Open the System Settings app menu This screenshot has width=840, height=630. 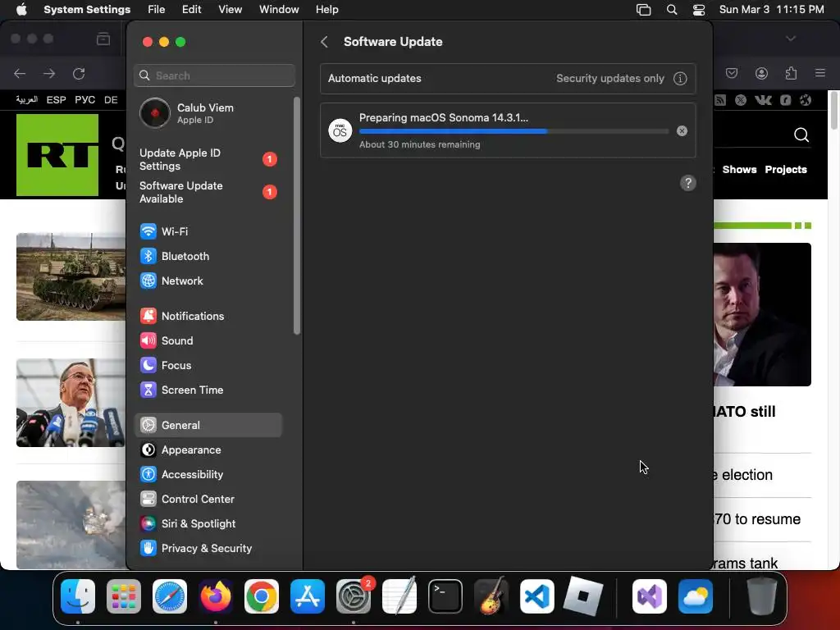point(87,10)
